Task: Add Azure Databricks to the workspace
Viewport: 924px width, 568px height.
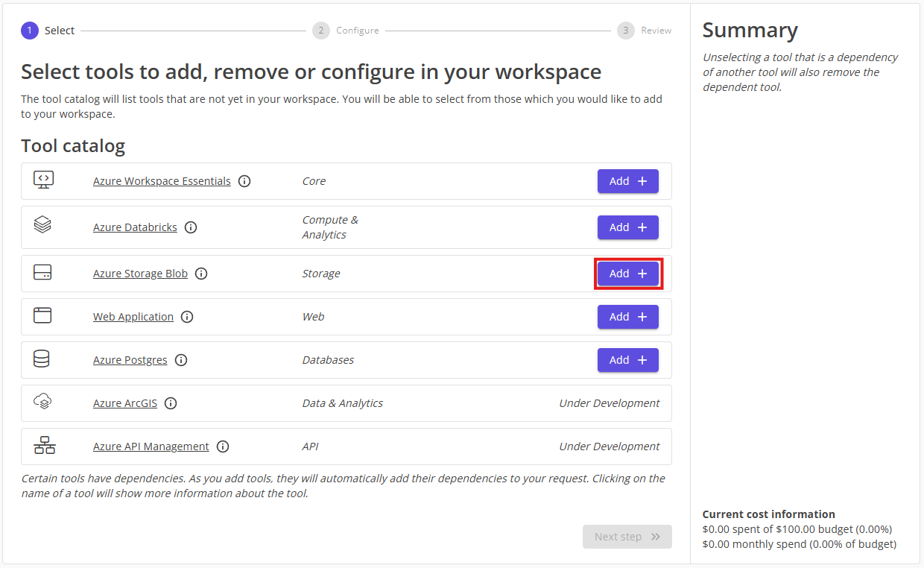Action: point(627,227)
